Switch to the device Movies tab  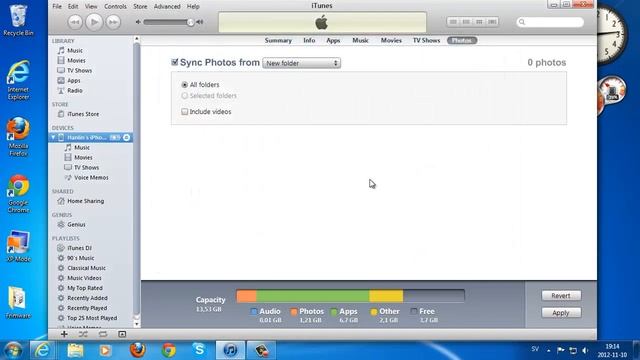point(391,40)
